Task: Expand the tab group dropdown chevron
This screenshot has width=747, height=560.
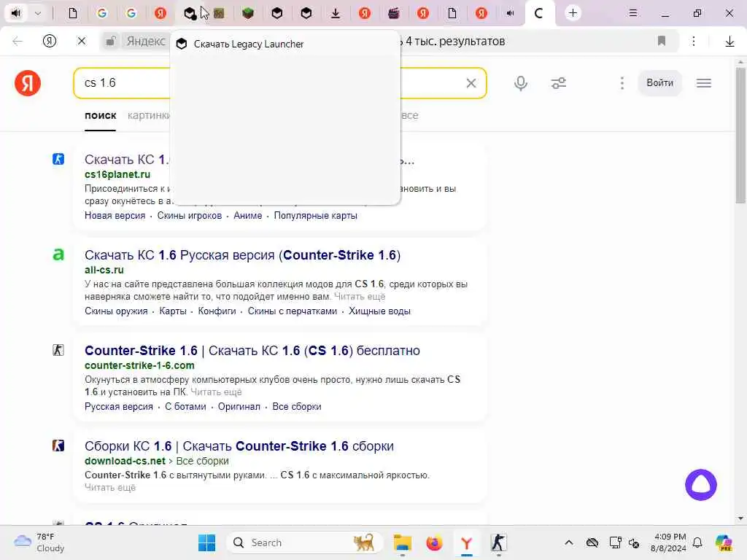Action: 38,13
